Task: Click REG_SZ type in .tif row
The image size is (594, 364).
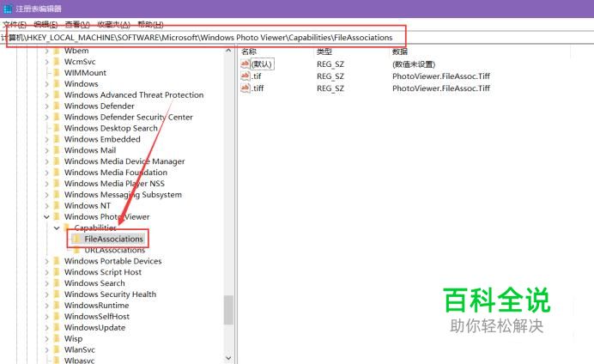Action: (330, 76)
